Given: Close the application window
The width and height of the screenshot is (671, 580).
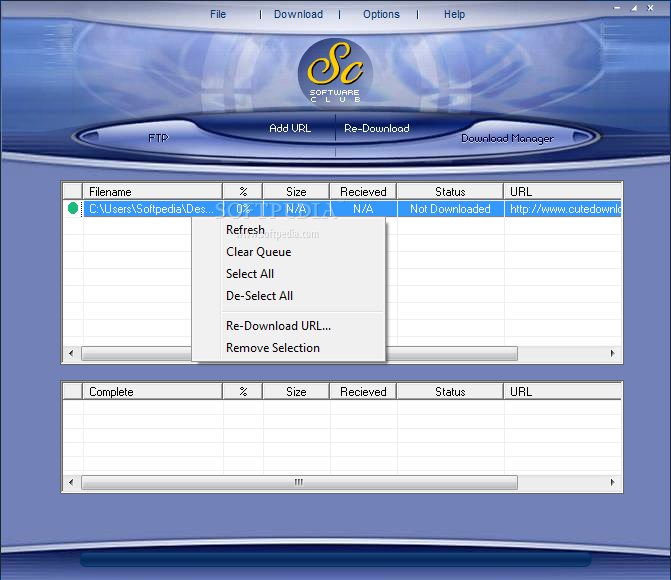Looking at the screenshot, I should point(650,8).
